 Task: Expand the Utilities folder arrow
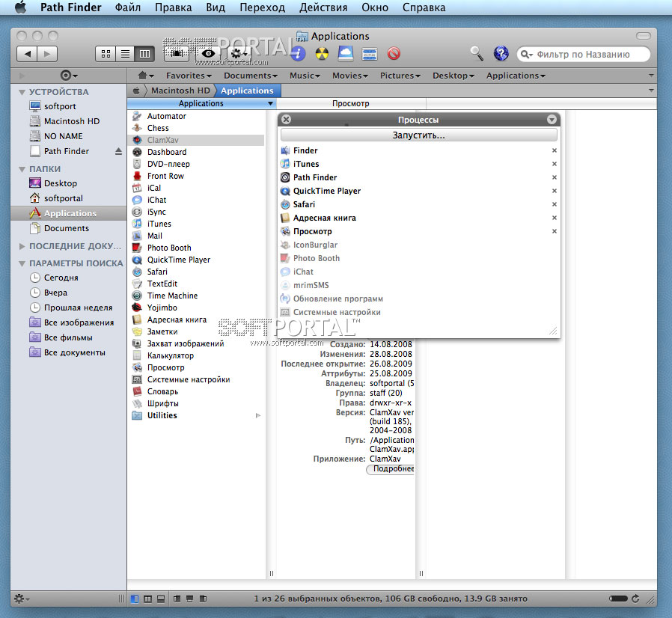click(258, 415)
